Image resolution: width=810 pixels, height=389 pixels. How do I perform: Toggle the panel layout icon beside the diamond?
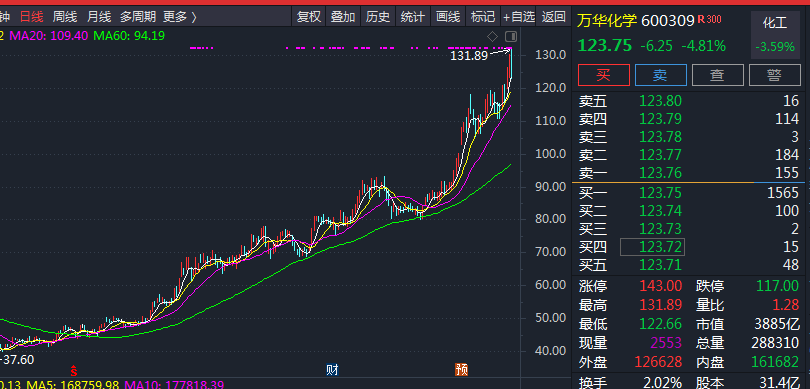pyautogui.click(x=511, y=36)
